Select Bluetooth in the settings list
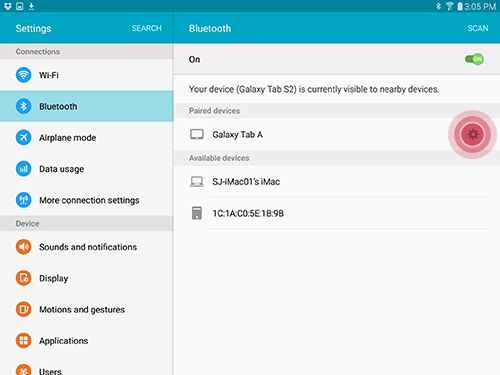This screenshot has width=500, height=375. tap(87, 106)
